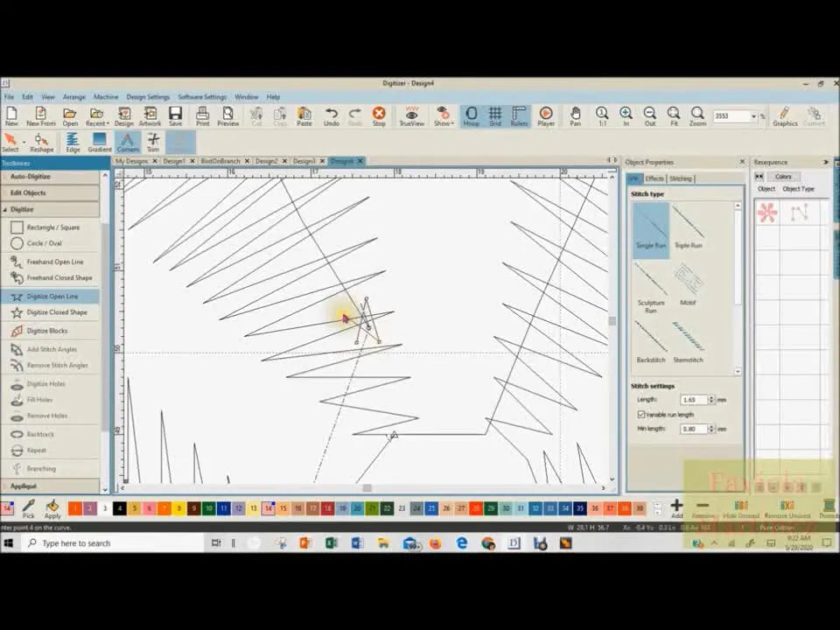Open the stitch Player
Screen dimensions: 840x630
545,116
